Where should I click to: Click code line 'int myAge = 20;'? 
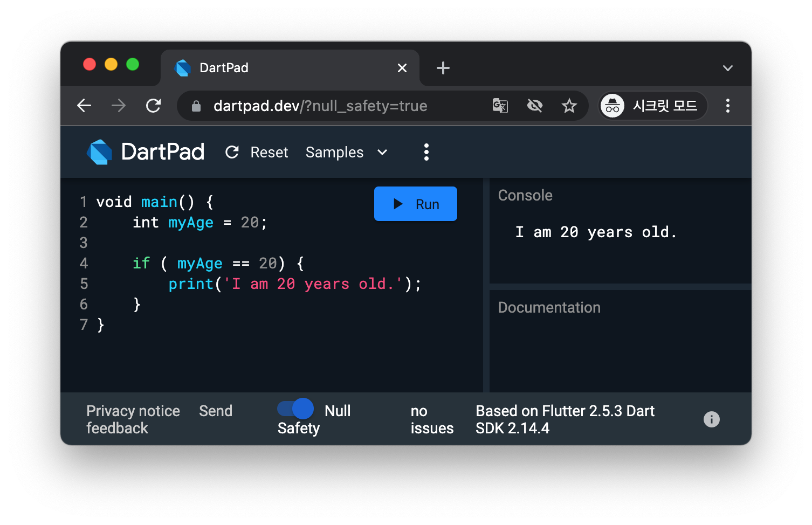coord(200,223)
